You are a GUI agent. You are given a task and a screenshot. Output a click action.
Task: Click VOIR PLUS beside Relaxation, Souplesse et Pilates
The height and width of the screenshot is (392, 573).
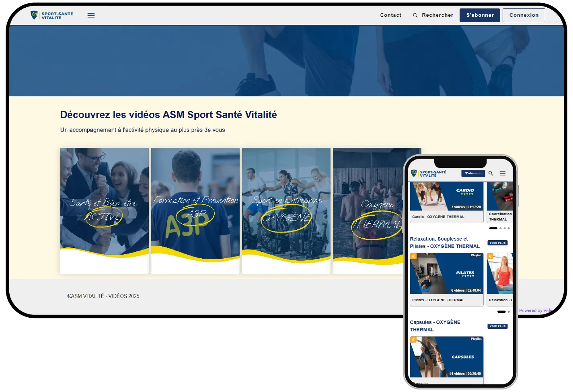click(x=498, y=243)
